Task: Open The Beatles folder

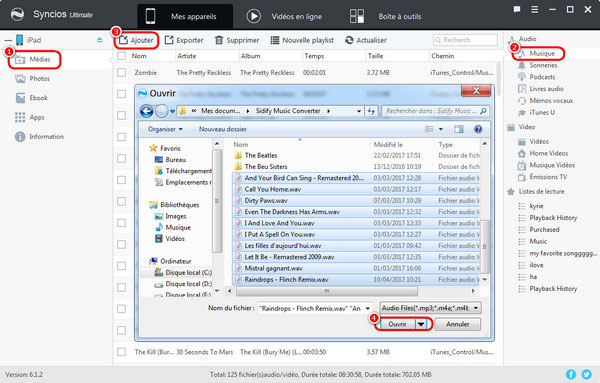Action: [261, 155]
